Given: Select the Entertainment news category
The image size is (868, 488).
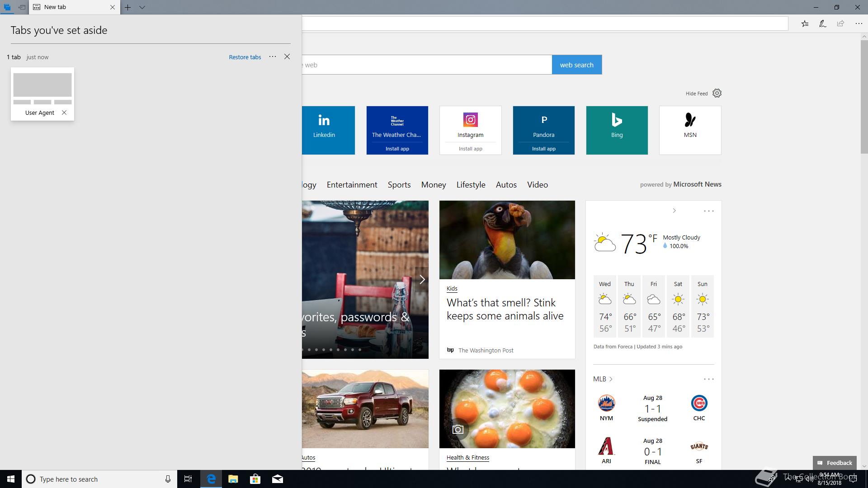Looking at the screenshot, I should click(x=352, y=185).
